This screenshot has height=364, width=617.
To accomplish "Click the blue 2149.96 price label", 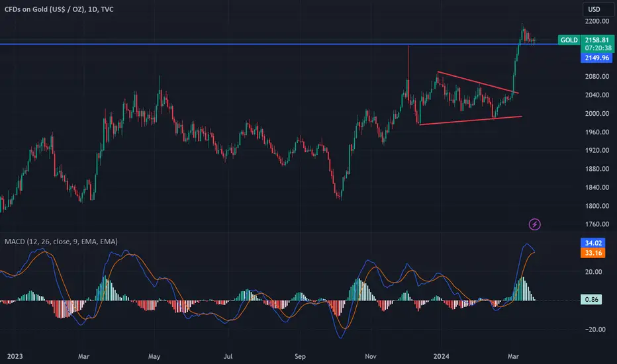I will point(597,58).
